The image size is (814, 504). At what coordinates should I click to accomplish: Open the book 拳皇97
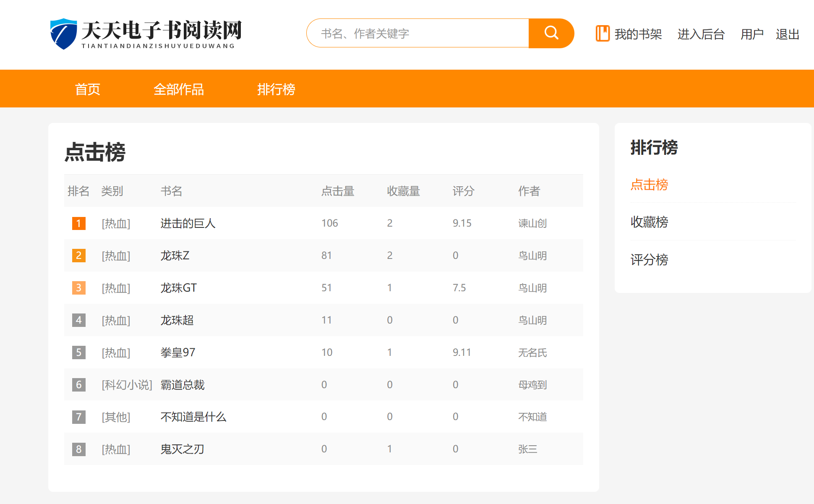tap(178, 353)
